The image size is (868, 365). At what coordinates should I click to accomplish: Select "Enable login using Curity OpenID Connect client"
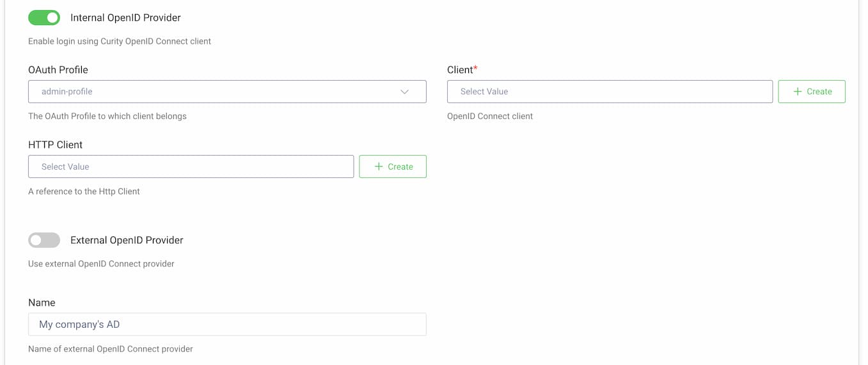click(x=120, y=41)
